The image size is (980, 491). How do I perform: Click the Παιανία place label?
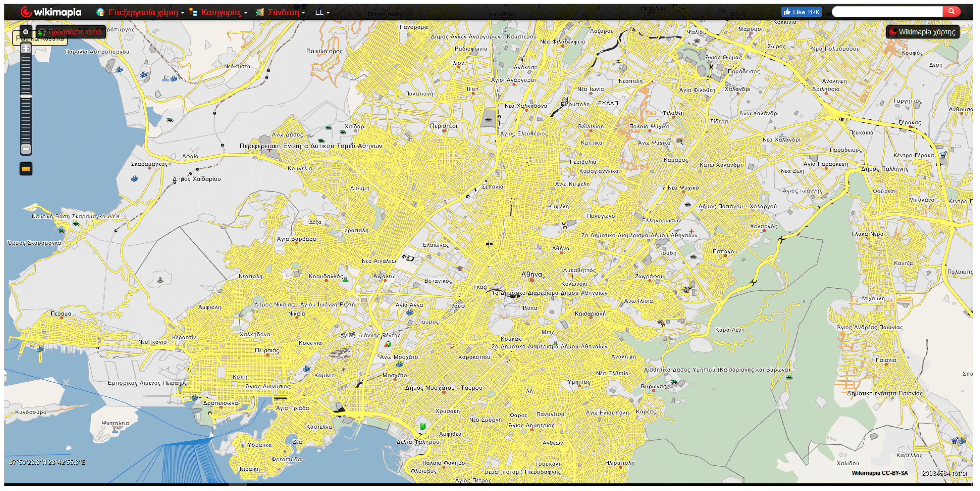(x=886, y=360)
